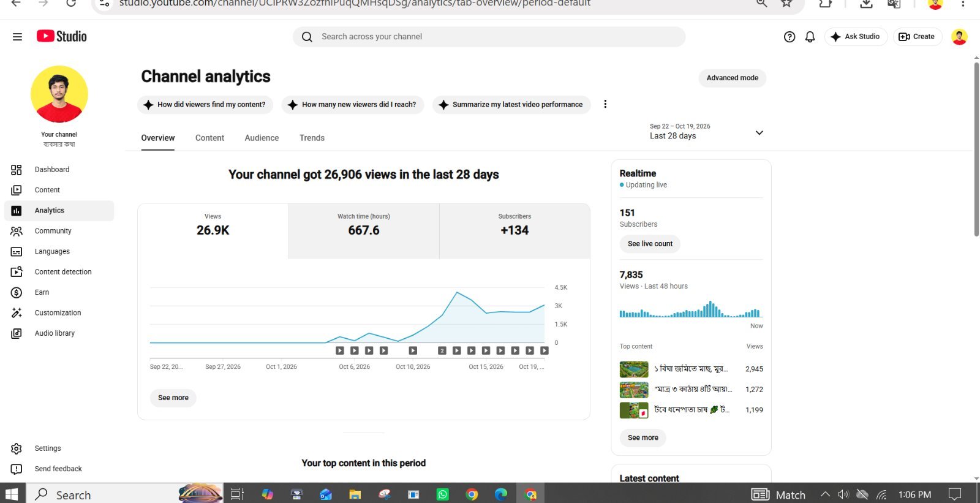Click See live count button
Screen dimensions: 980x503
(x=650, y=244)
